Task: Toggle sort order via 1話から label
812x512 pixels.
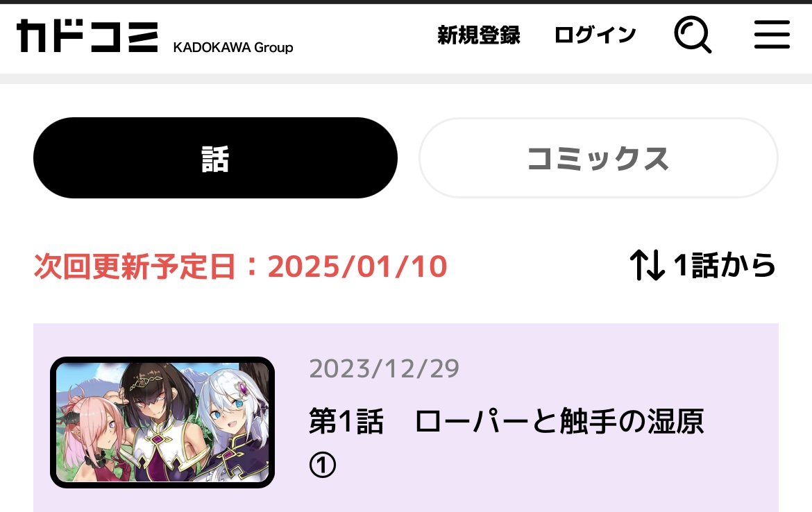Action: pyautogui.click(x=724, y=265)
